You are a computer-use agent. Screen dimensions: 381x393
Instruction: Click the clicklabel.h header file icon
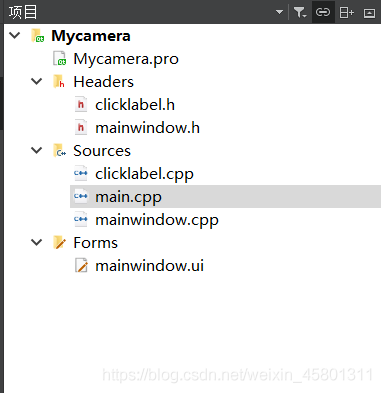pos(81,104)
